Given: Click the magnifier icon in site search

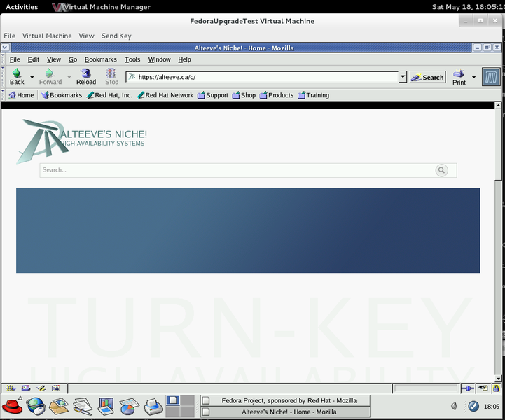Looking at the screenshot, I should (441, 170).
